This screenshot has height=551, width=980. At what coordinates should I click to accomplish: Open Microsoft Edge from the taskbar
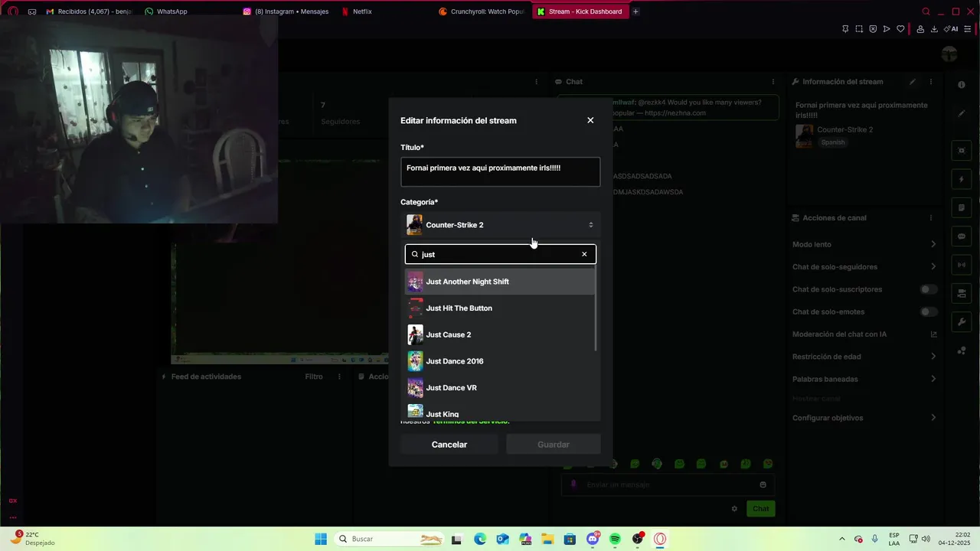pos(480,540)
